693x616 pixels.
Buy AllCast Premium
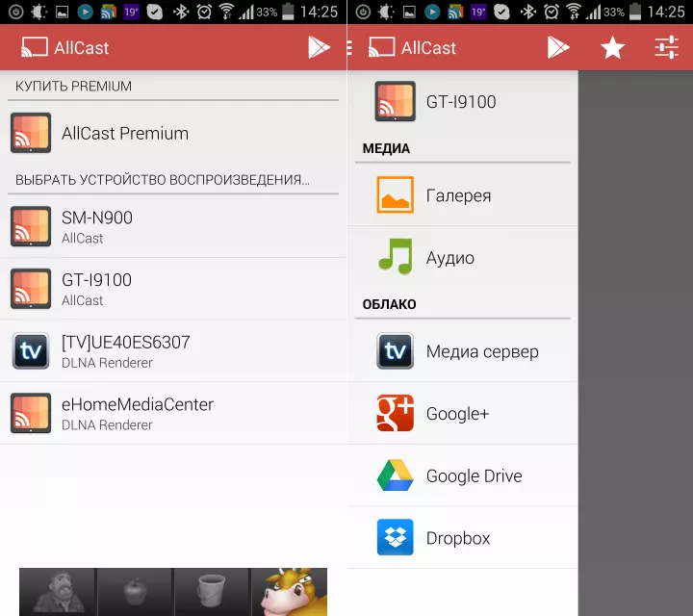coord(173,133)
